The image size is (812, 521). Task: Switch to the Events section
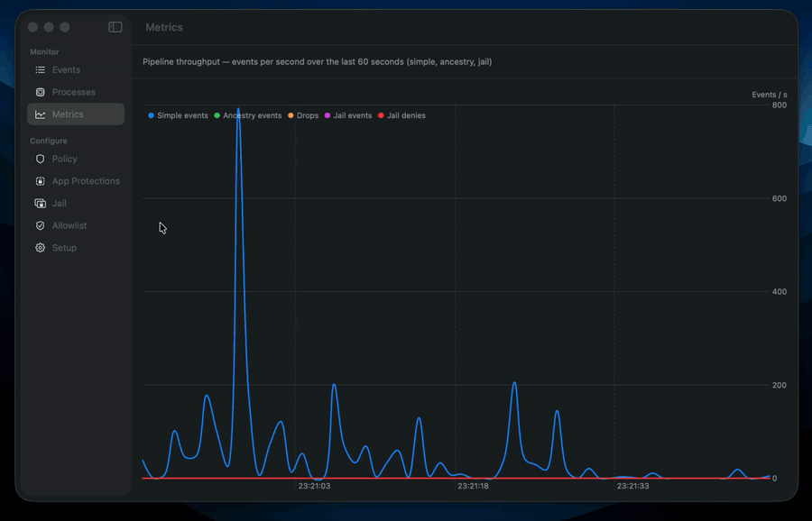(x=63, y=69)
